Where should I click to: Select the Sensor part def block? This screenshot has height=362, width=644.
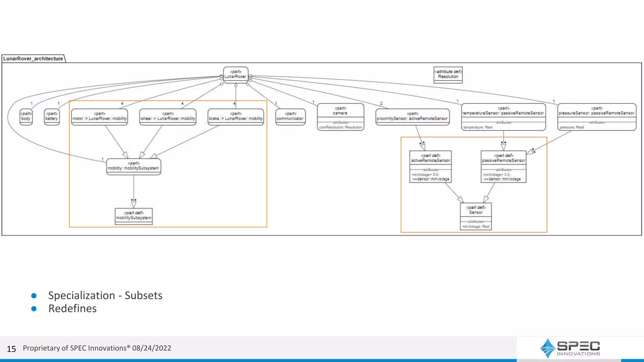(475, 216)
